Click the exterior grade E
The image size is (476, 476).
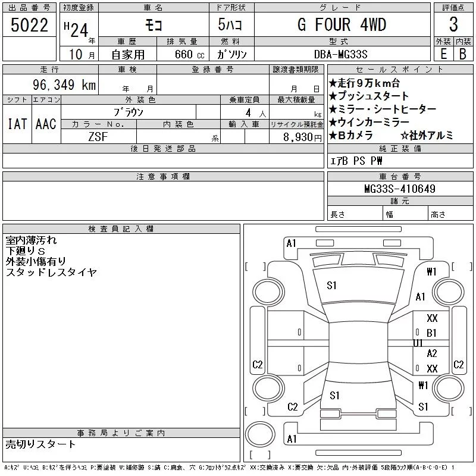(443, 54)
